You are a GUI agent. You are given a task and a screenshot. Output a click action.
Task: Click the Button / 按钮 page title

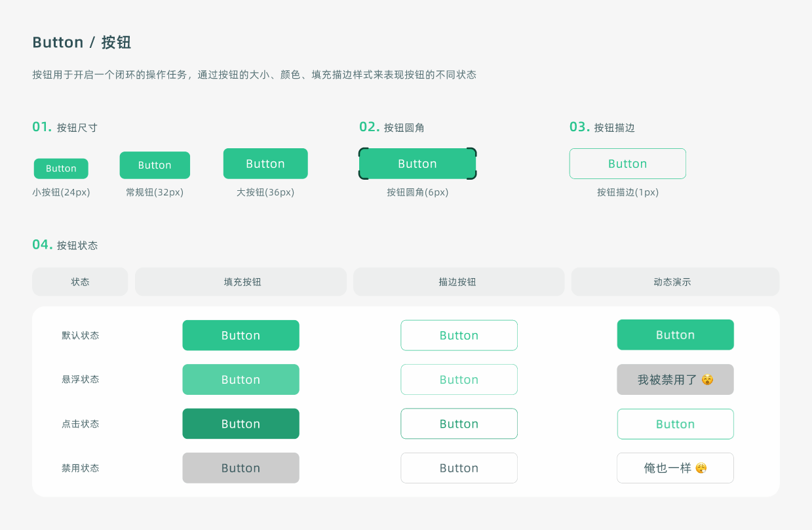pos(82,43)
